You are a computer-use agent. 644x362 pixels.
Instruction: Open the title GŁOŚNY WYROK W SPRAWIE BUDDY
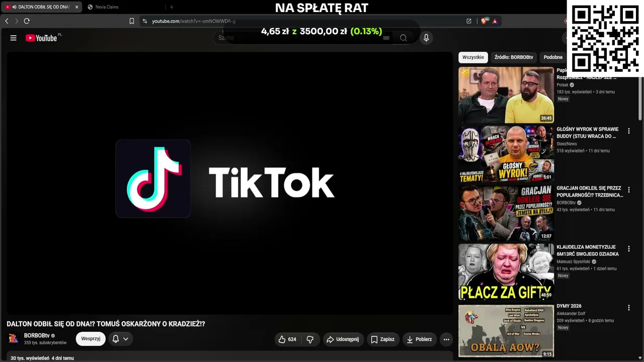[x=587, y=133]
